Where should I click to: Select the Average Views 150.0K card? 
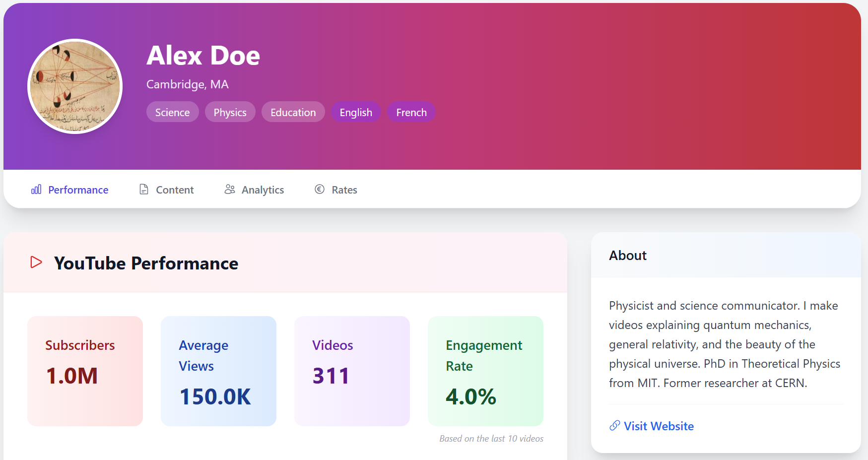(x=218, y=371)
